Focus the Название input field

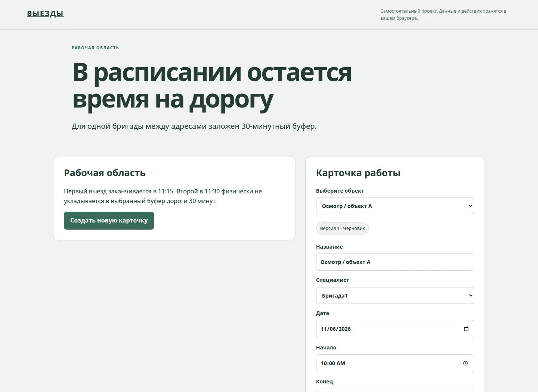395,262
